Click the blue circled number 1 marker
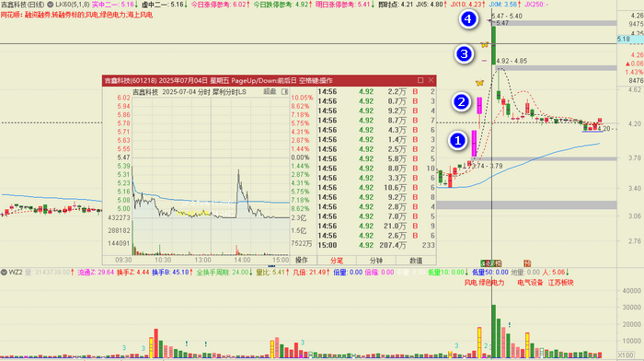Image resolution: width=644 pixels, height=361 pixels. [457, 141]
